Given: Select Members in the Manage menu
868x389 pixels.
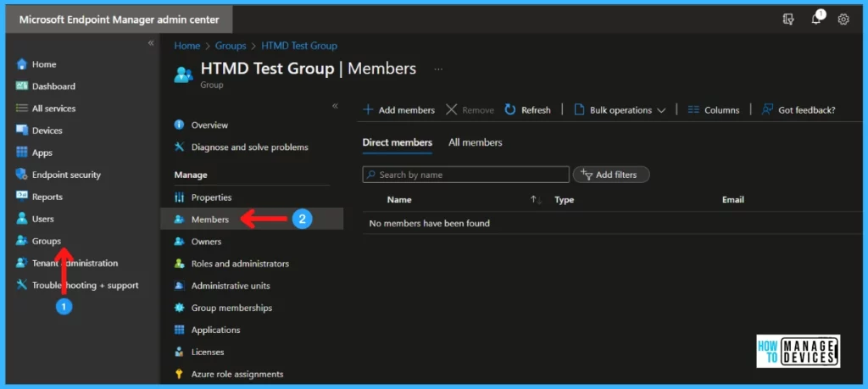Looking at the screenshot, I should tap(252, 220).
